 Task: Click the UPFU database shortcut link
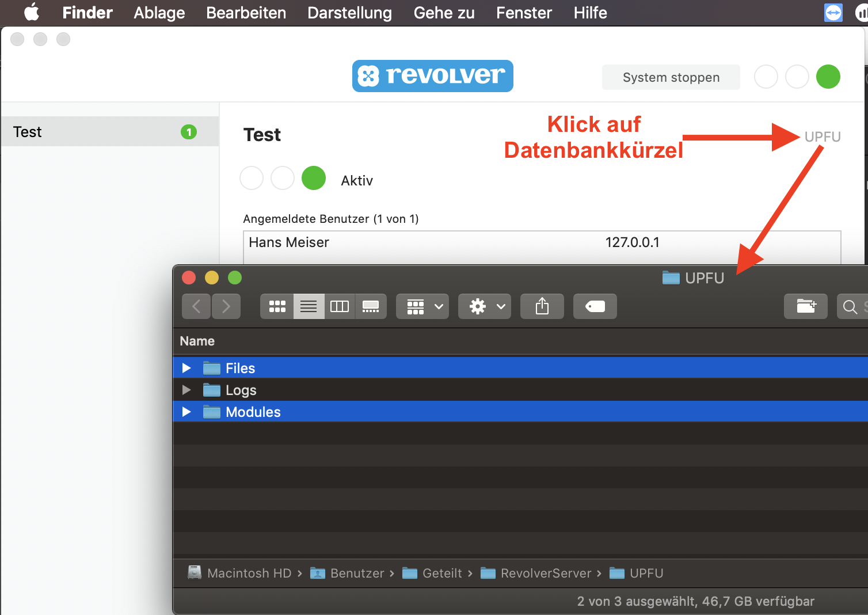coord(822,136)
